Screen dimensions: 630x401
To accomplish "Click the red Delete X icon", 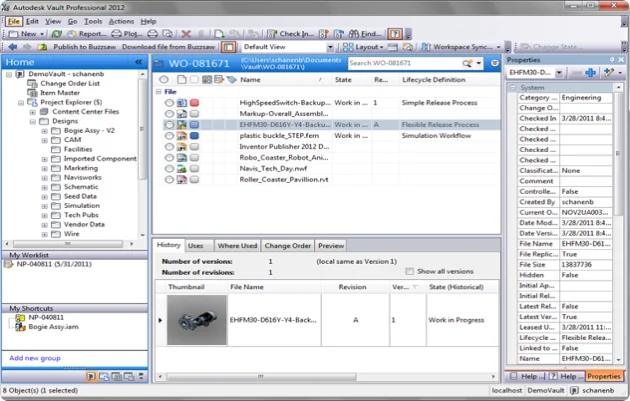I will [x=186, y=34].
